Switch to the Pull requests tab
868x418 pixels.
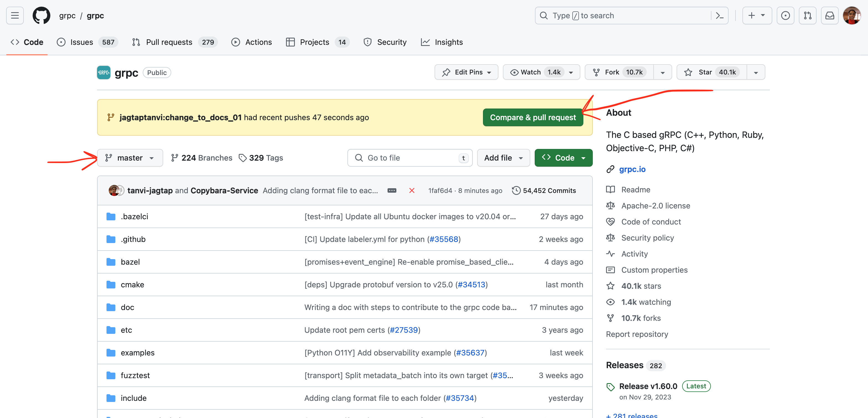(x=169, y=42)
